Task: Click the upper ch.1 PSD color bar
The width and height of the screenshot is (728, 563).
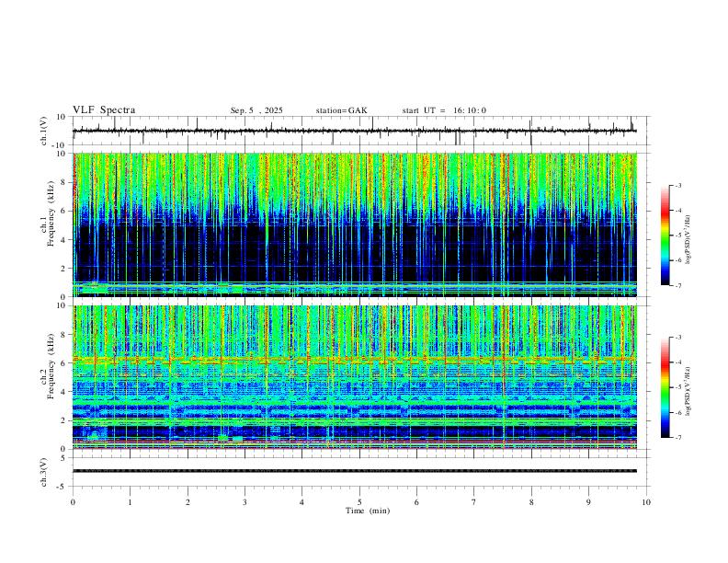Action: coord(665,236)
